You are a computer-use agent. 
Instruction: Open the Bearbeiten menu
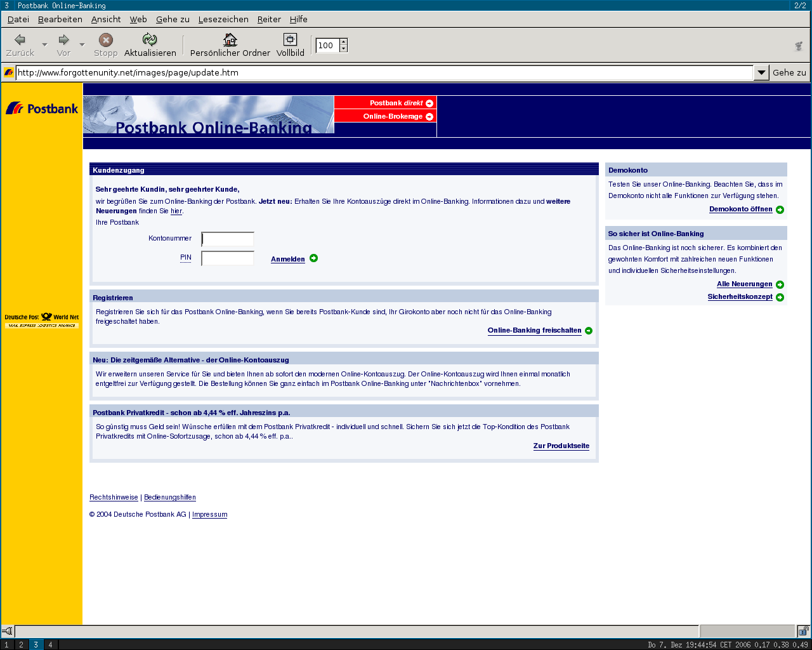(60, 19)
